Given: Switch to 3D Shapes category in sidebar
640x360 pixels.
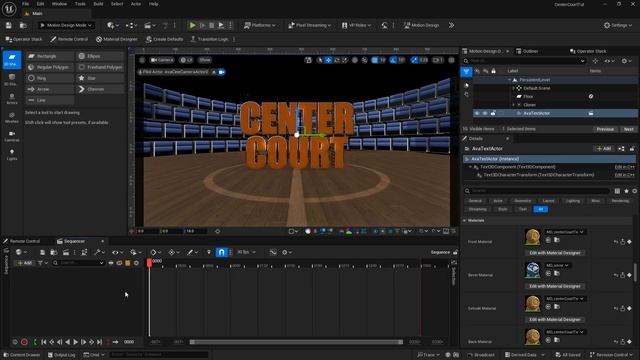Looking at the screenshot, I should pyautogui.click(x=12, y=79).
